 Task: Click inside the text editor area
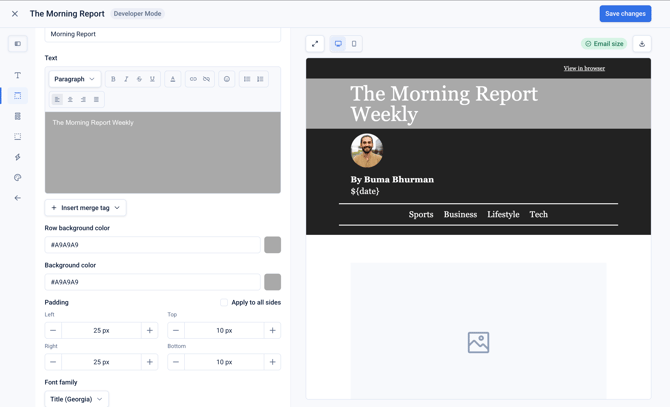[x=163, y=152]
